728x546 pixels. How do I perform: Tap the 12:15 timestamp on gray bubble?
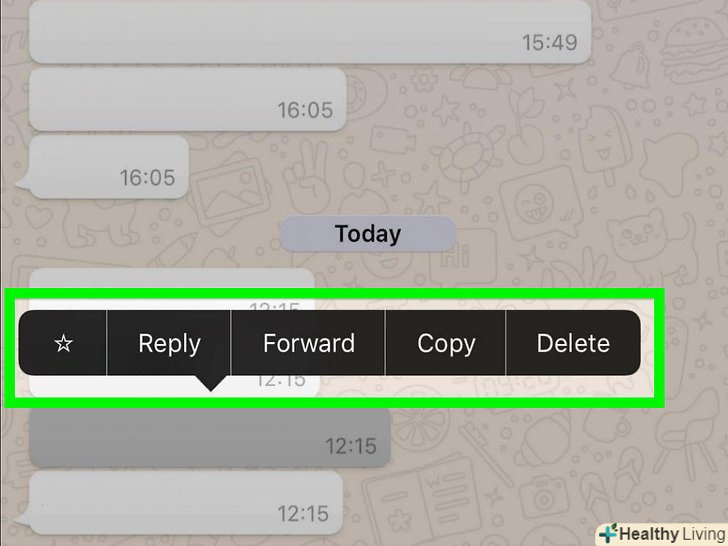(351, 446)
